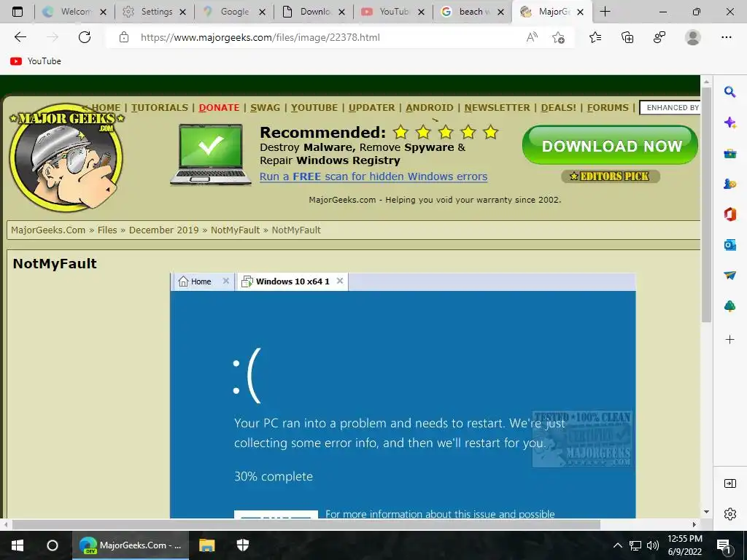Click the green DOWNLOAD NOW button
Image resolution: width=747 pixels, height=560 pixels.
tap(611, 146)
